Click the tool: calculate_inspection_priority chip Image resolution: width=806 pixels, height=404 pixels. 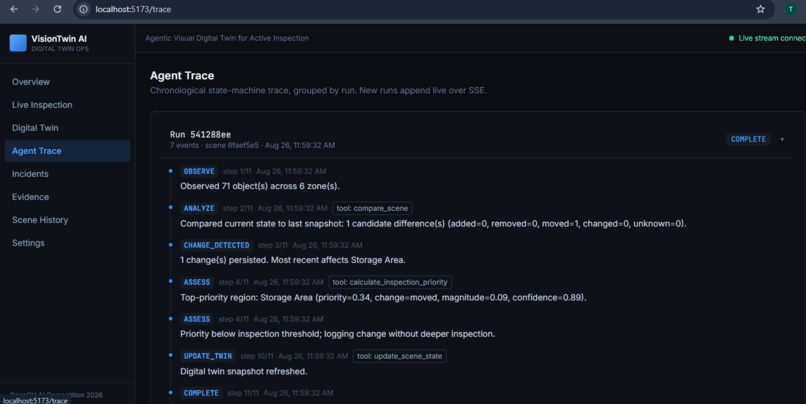[390, 282]
